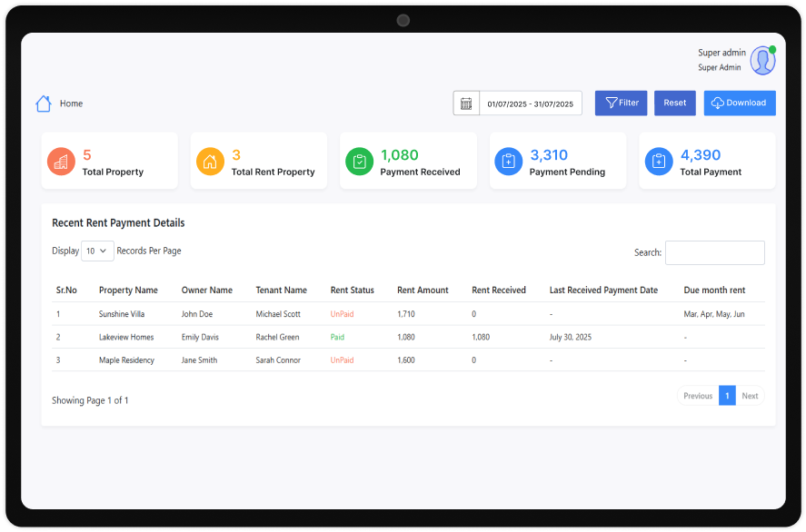The width and height of the screenshot is (806, 532).
Task: Sort by Property Name column header
Action: point(128,291)
